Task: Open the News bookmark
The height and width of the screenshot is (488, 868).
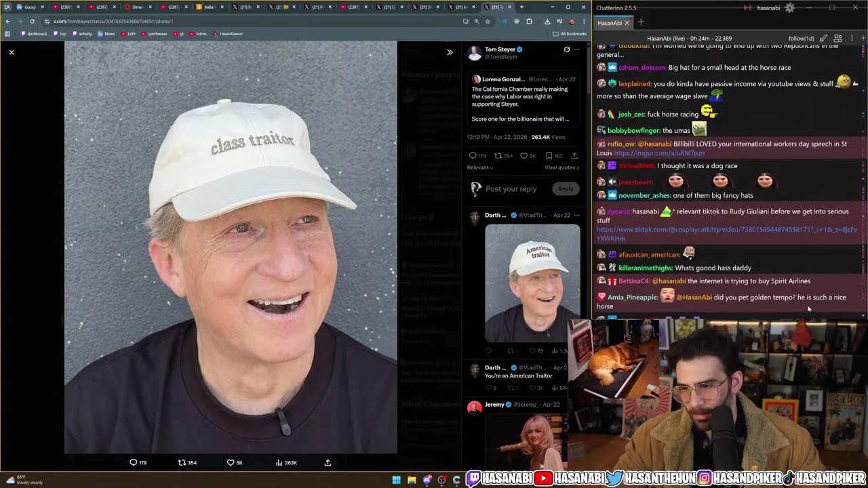Action: pos(106,33)
